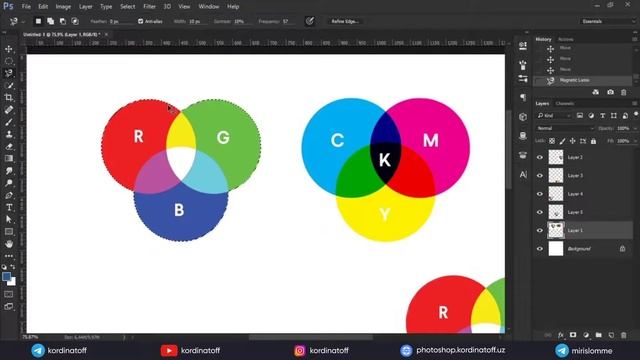Open the layer filter Kind dropdown
This screenshot has width=640, height=360.
click(554, 116)
